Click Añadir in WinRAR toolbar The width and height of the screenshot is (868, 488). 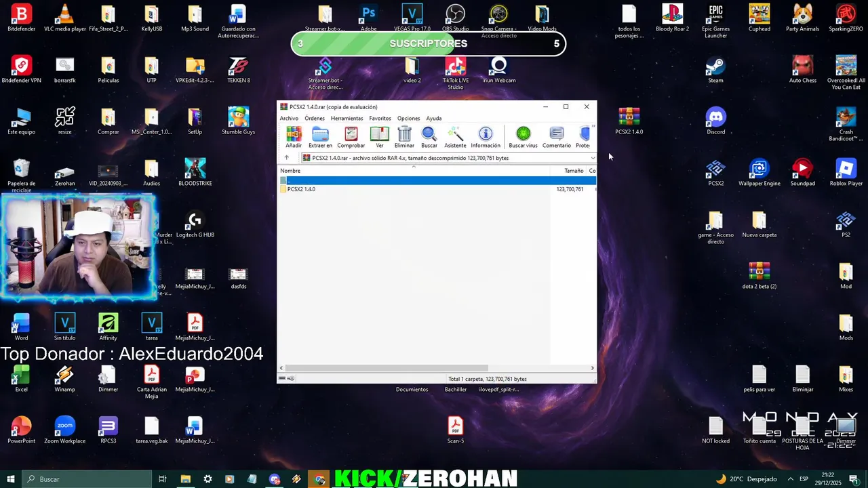294,137
